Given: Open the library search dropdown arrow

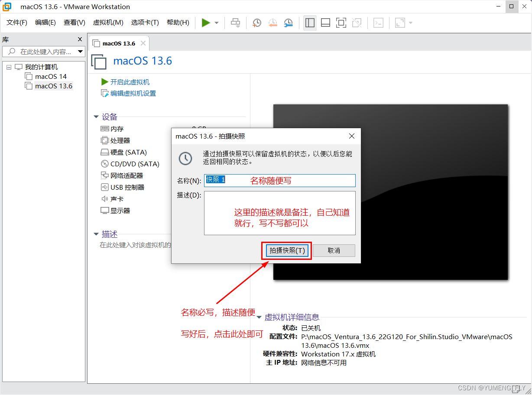Looking at the screenshot, I should (81, 52).
